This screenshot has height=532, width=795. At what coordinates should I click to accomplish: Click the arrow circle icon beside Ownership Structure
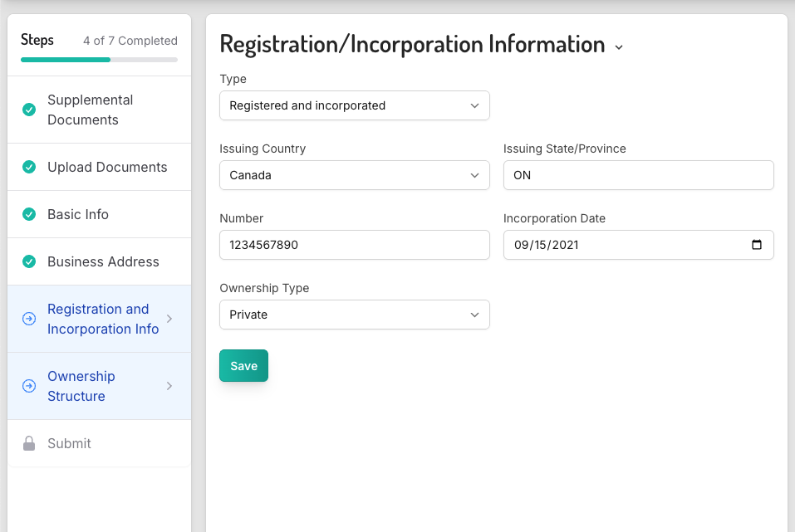point(29,386)
